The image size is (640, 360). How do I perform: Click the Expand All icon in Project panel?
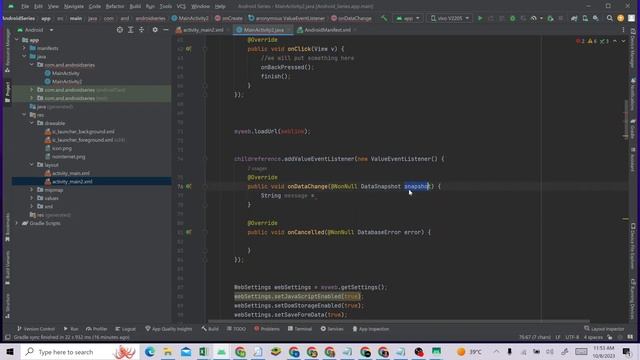click(131, 30)
